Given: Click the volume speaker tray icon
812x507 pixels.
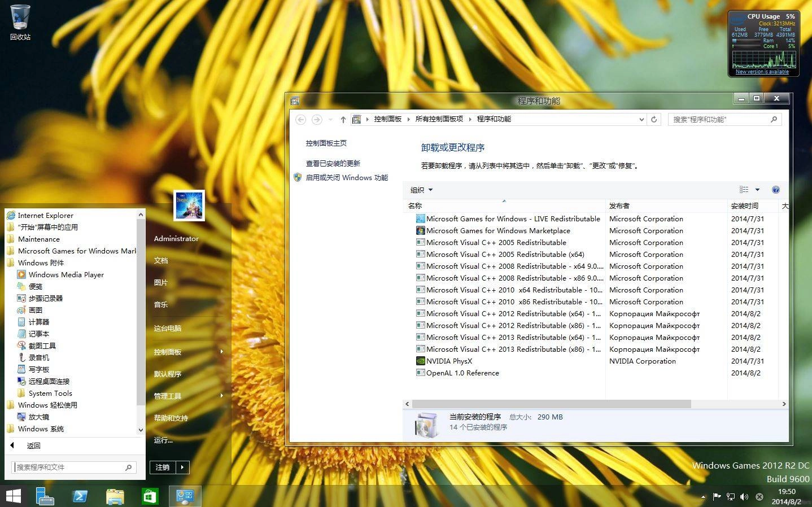Looking at the screenshot, I should [x=744, y=497].
